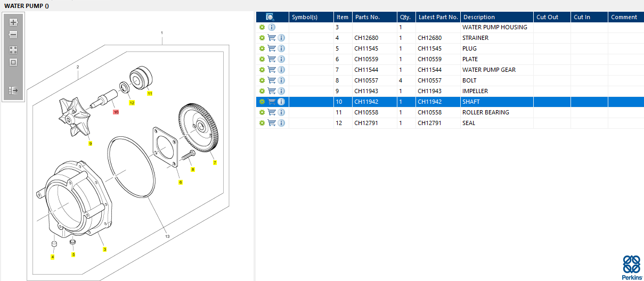
Task: Click the Cut In column header
Action: tap(590, 17)
